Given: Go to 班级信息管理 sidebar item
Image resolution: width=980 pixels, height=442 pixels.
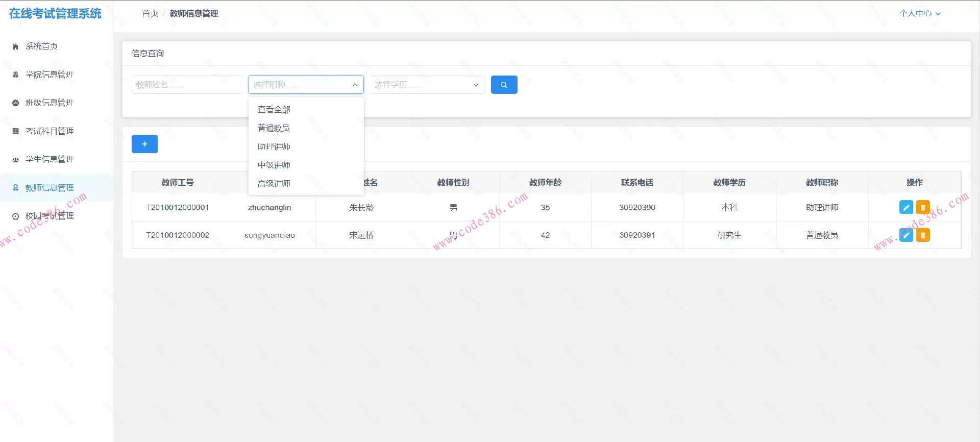Looking at the screenshot, I should point(50,103).
